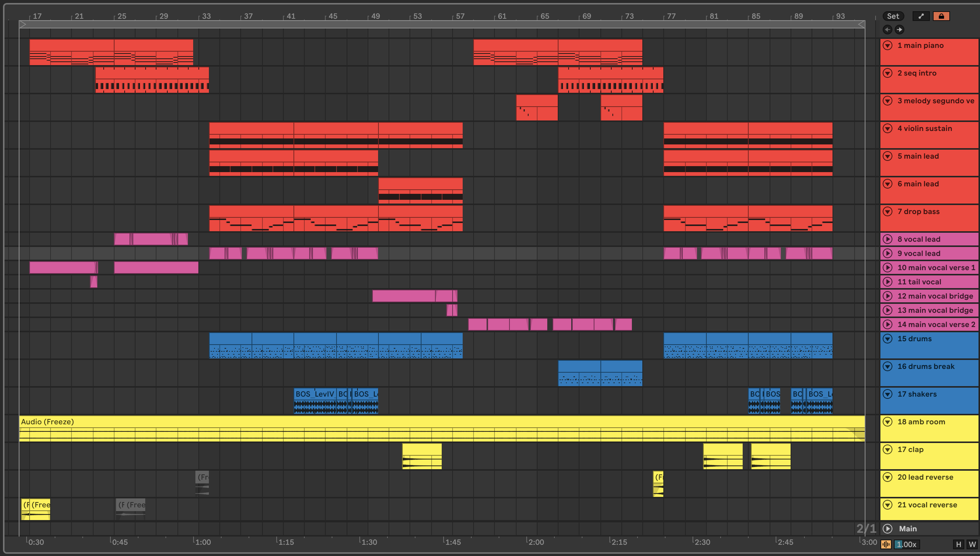
Task: Click Optimize Arrangement Height H button
Action: (x=958, y=544)
